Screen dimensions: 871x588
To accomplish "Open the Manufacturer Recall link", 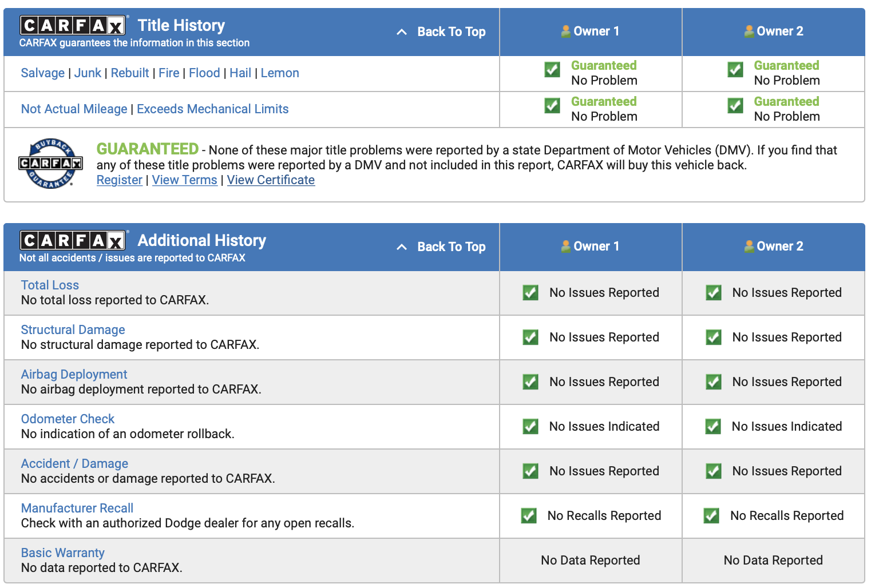I will [x=77, y=508].
